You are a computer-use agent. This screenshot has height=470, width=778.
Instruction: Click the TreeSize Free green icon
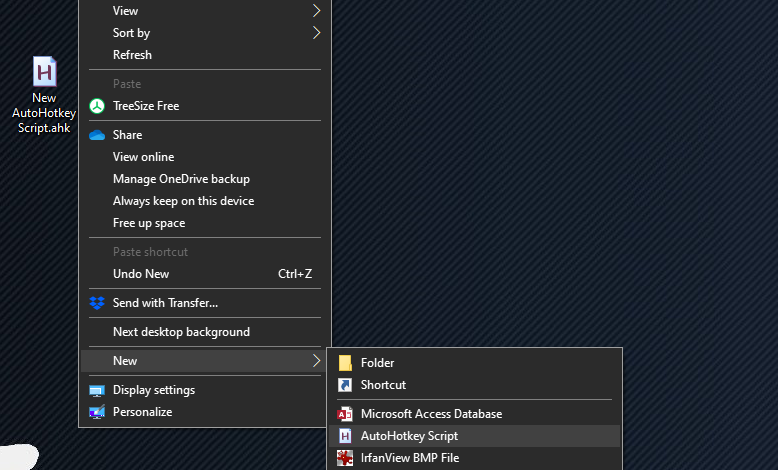pos(97,106)
